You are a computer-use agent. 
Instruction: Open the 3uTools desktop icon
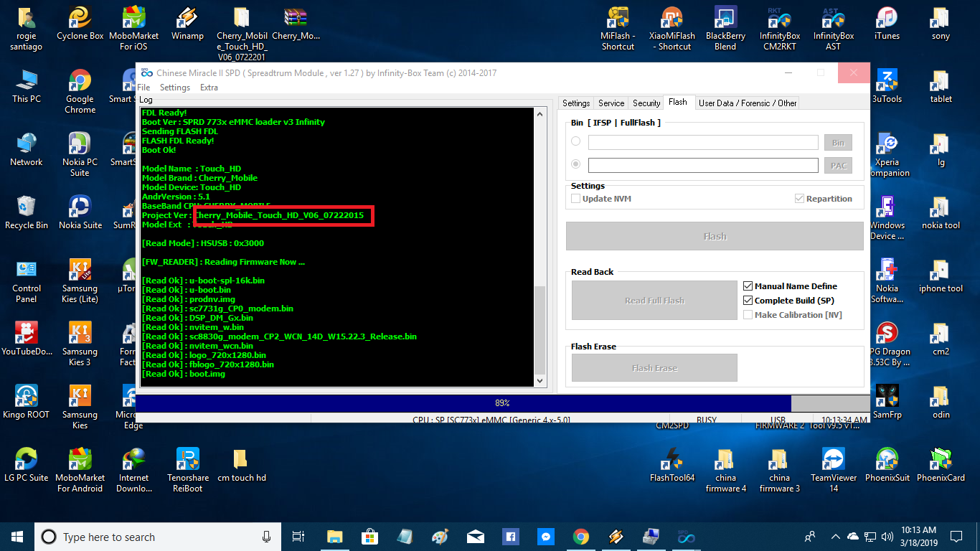coord(887,87)
